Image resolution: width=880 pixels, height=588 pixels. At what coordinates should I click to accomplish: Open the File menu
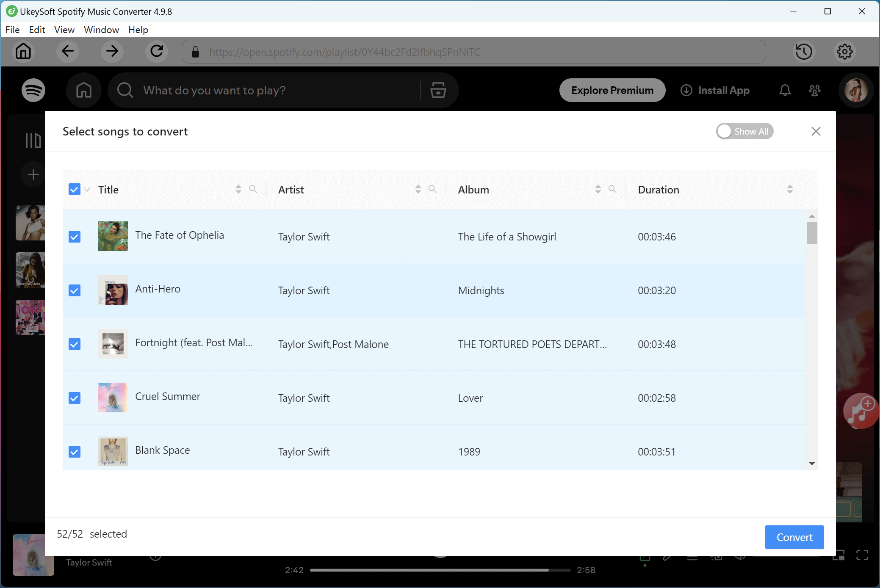click(x=12, y=30)
